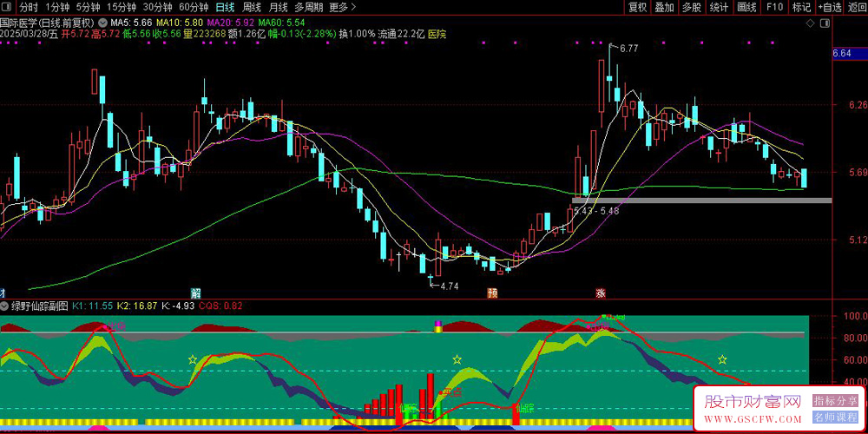Add stock via +自选 button
The image size is (868, 434).
click(829, 7)
